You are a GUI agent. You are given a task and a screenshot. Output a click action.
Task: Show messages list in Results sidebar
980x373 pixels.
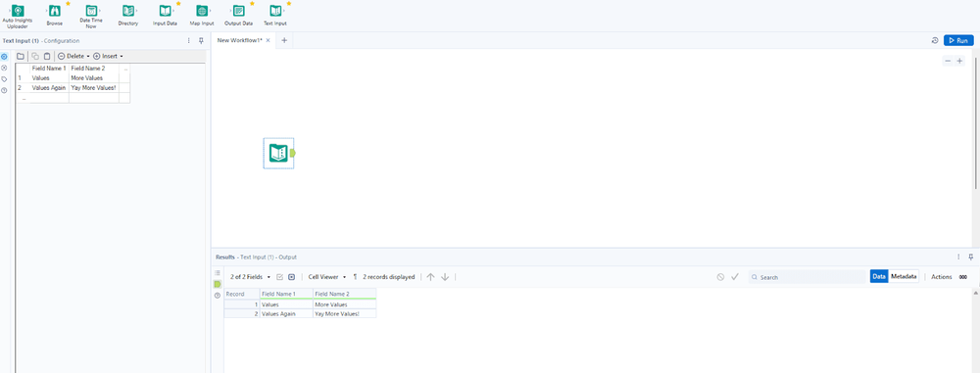(218, 273)
